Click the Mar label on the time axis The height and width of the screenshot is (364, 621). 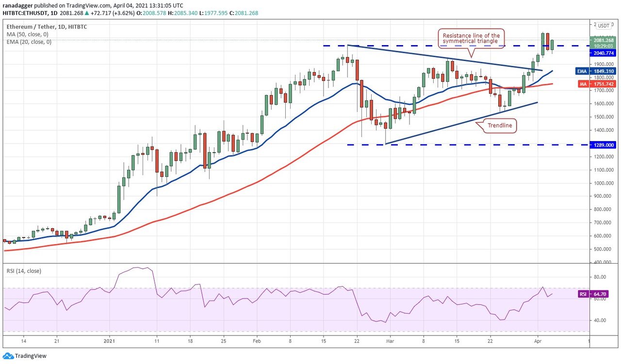click(390, 341)
